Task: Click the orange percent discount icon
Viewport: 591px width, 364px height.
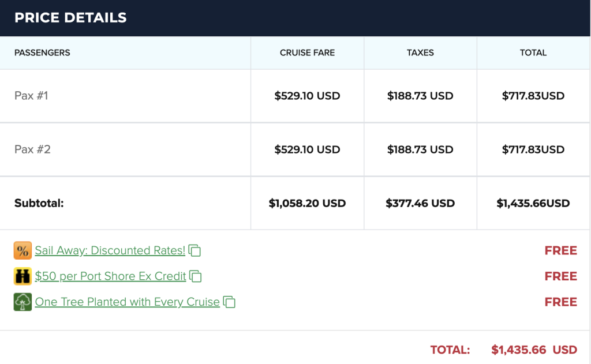Action: 23,250
